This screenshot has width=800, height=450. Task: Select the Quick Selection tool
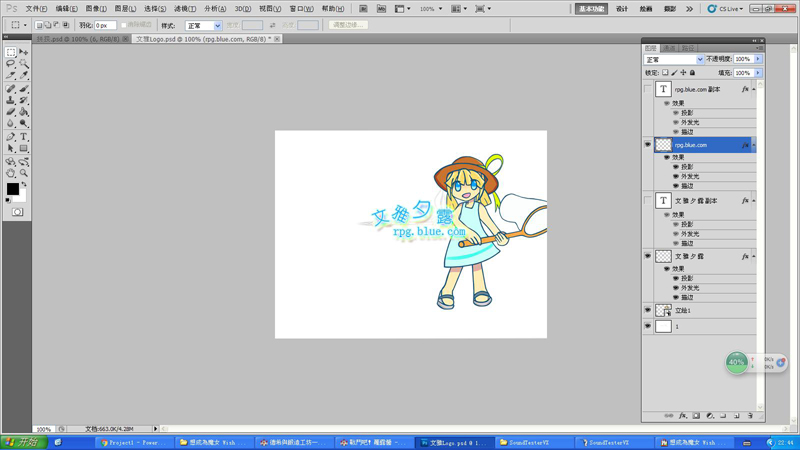[23, 64]
